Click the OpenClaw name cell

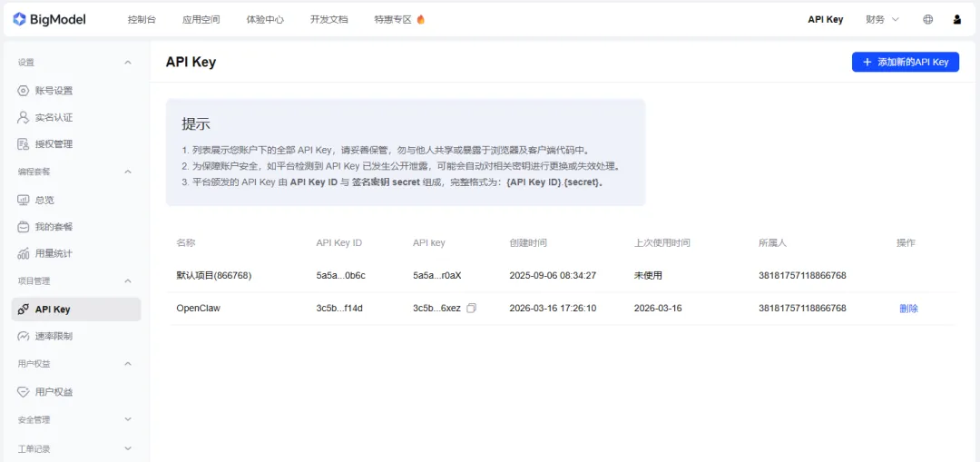198,309
